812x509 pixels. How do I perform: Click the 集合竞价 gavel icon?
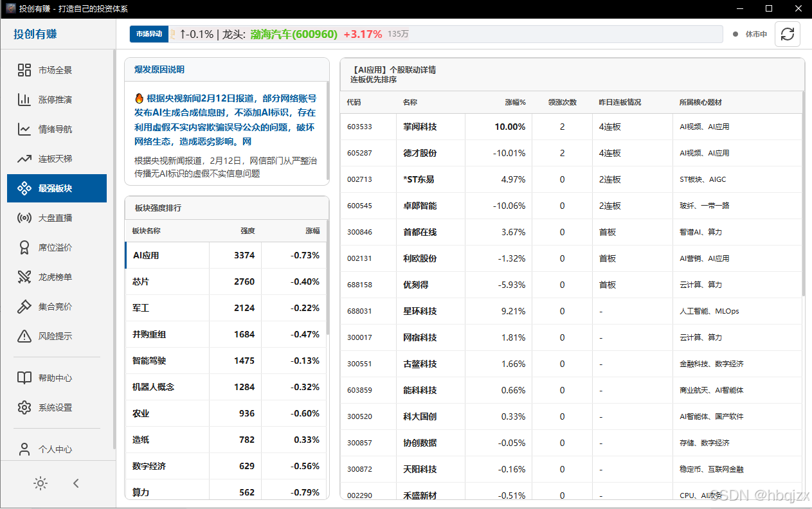tap(24, 307)
